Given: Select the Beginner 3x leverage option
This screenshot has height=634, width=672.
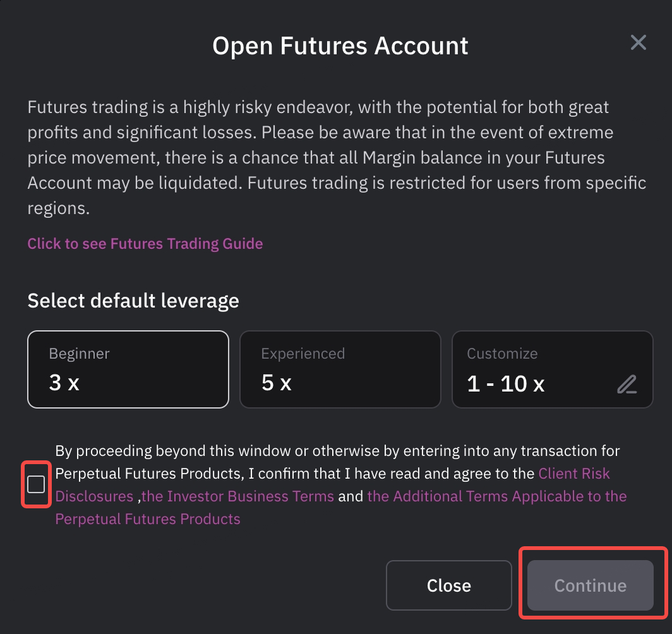Looking at the screenshot, I should [128, 369].
